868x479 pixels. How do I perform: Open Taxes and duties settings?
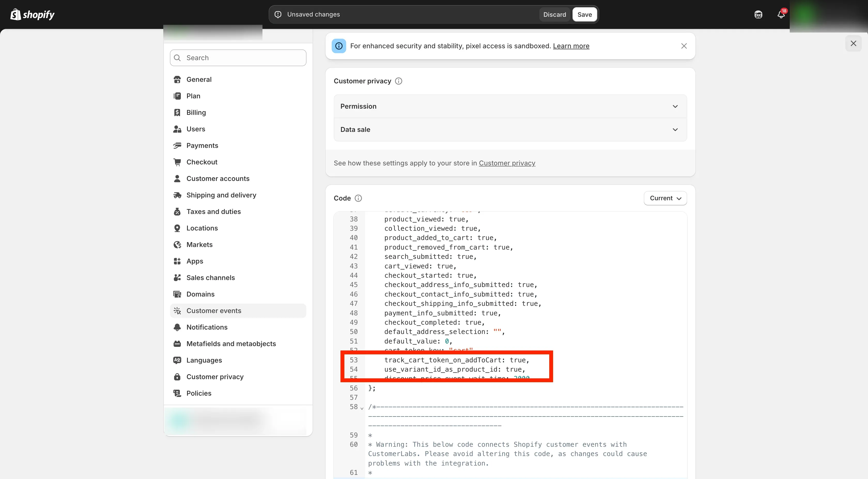(238, 211)
